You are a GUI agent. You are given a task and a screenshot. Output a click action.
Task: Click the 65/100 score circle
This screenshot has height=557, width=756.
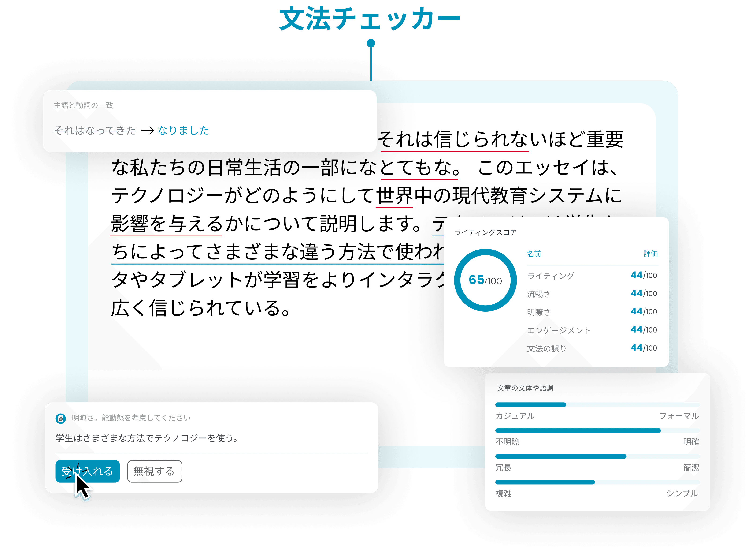[x=485, y=280]
